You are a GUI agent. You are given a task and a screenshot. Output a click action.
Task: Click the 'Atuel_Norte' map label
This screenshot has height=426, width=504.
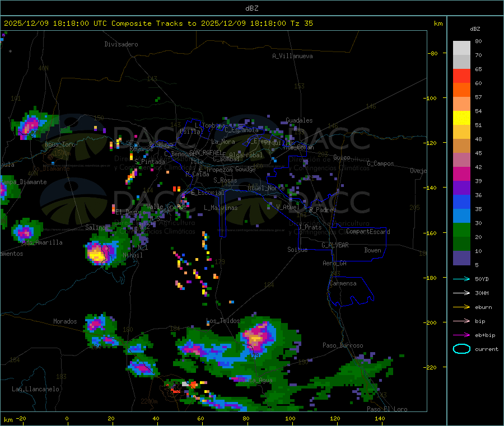pyautogui.click(x=266, y=188)
